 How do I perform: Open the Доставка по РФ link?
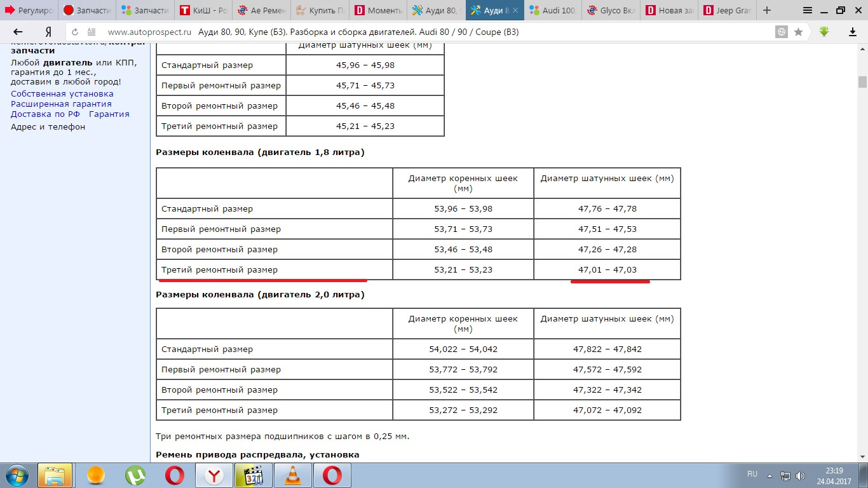coord(46,114)
